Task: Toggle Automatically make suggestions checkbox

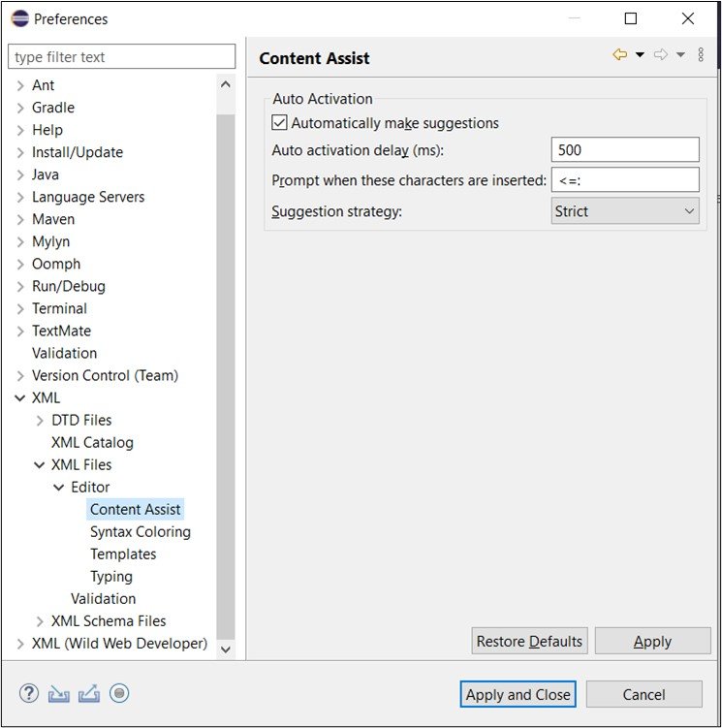Action: (280, 123)
